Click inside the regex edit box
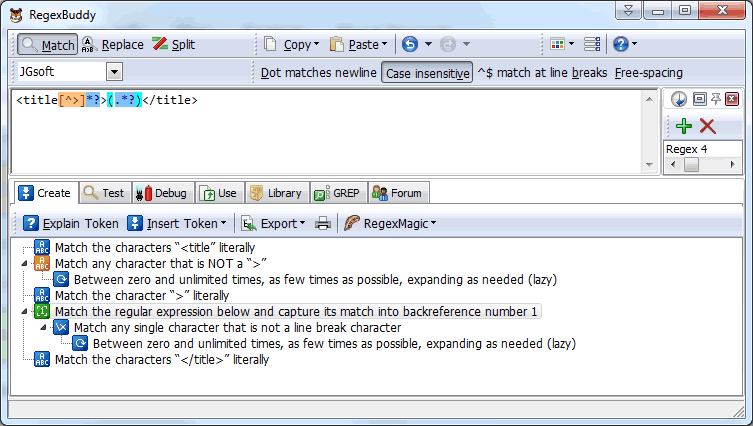 [327, 132]
